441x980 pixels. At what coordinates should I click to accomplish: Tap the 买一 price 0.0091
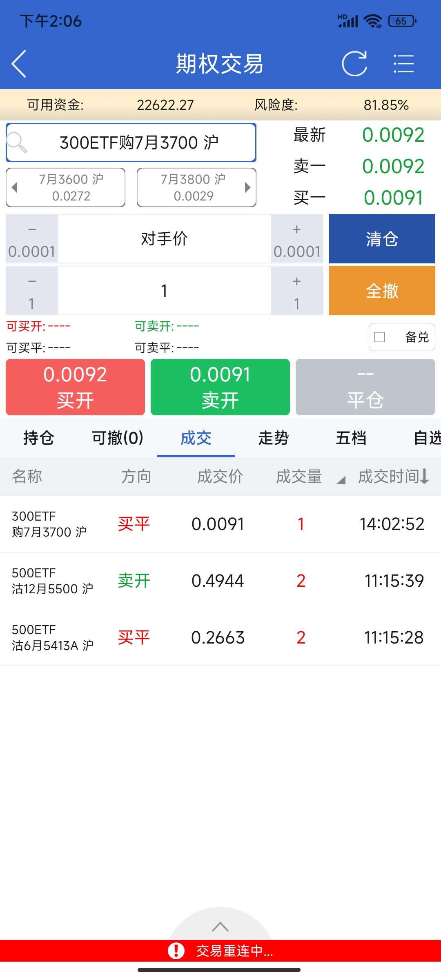tap(393, 198)
